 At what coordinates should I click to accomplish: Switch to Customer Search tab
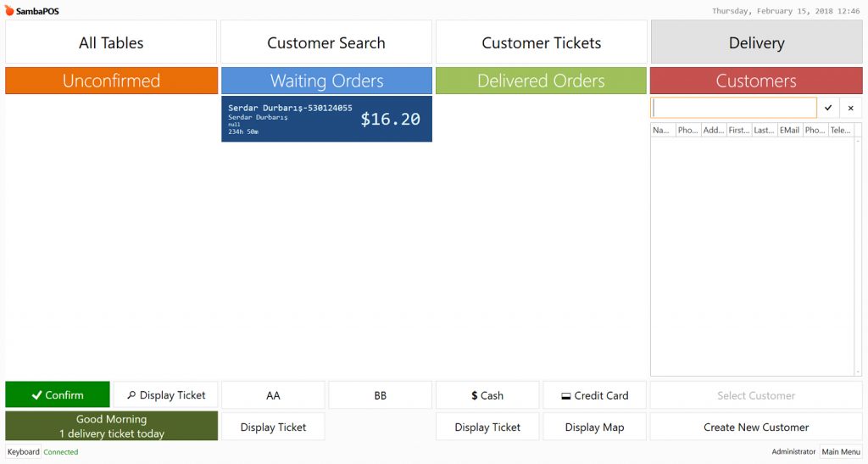click(326, 43)
